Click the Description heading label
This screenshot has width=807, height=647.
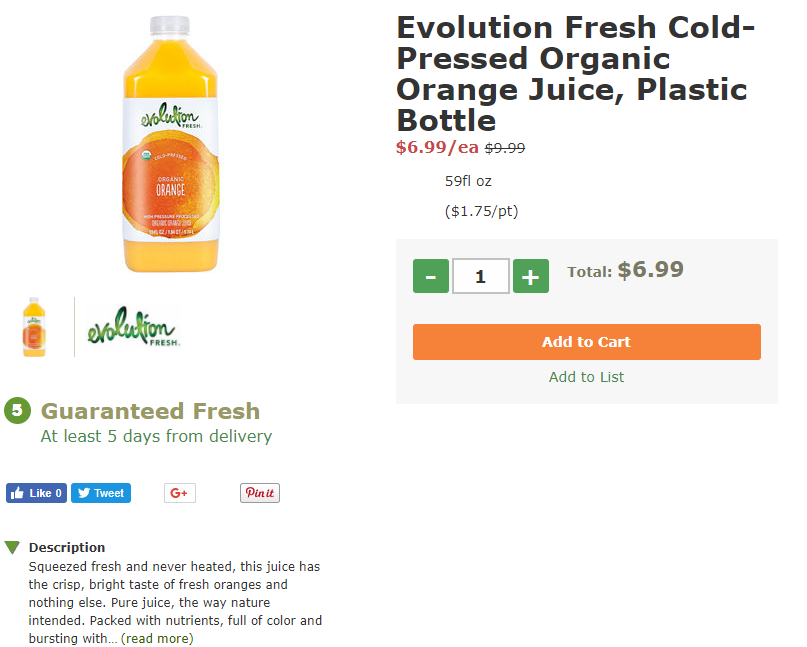67,547
